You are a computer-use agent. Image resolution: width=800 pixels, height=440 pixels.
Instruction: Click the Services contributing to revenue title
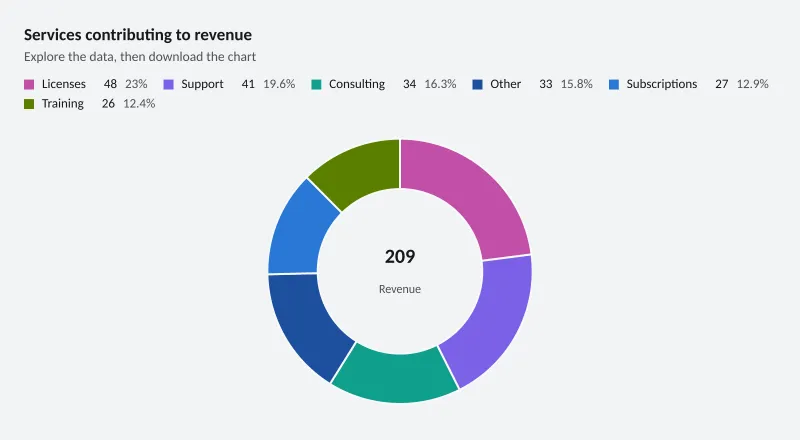tap(138, 35)
